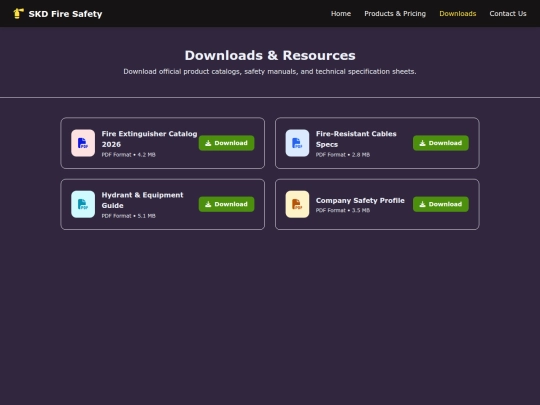540x405 pixels.
Task: Click the 'PDF Format • 3.5 MB' text
Action: 343,210
